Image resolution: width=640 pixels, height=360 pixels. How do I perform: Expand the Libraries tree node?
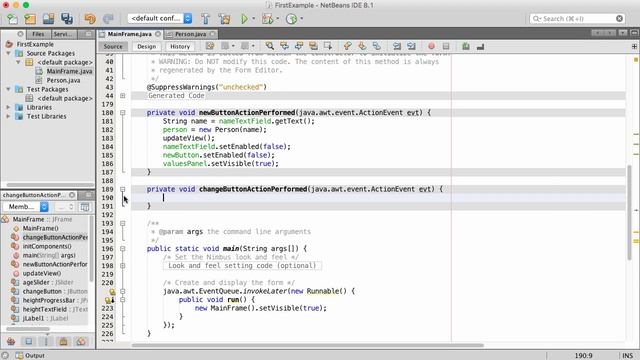(x=9, y=107)
